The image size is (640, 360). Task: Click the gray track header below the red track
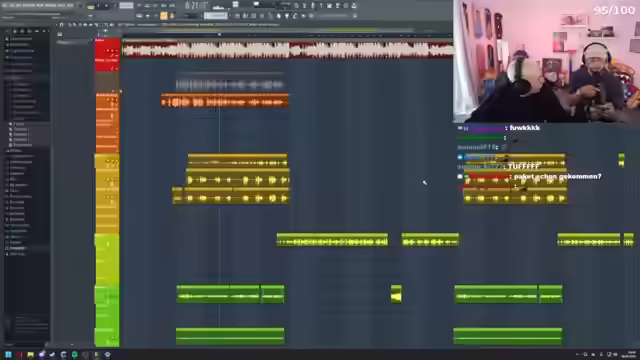(107, 83)
